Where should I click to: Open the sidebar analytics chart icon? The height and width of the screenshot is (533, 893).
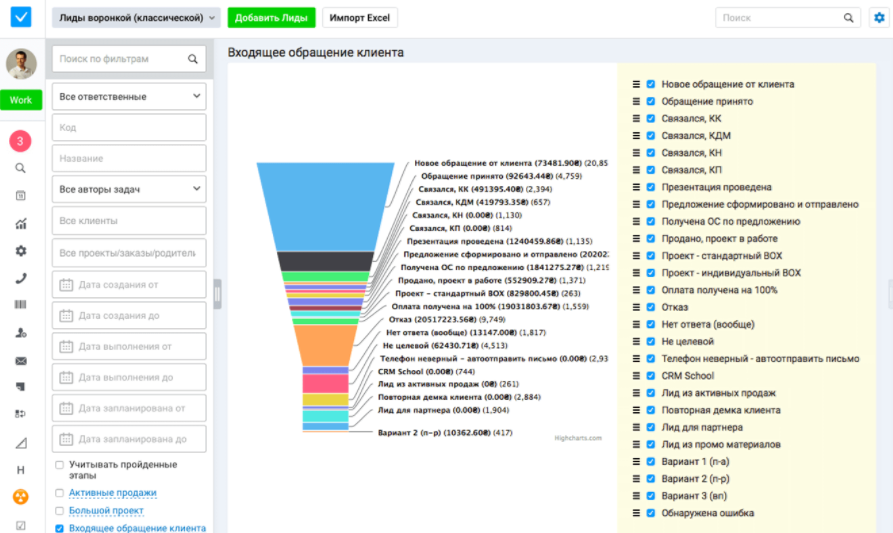pos(21,223)
